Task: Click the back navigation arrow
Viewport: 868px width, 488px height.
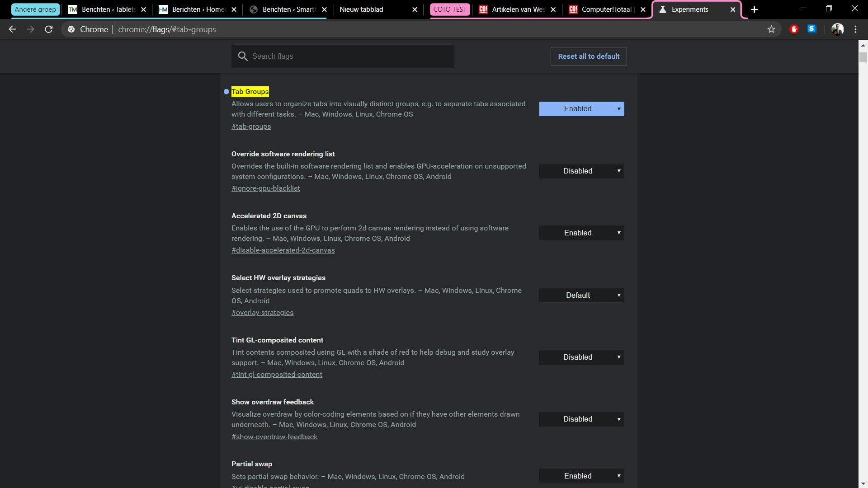Action: coord(12,29)
